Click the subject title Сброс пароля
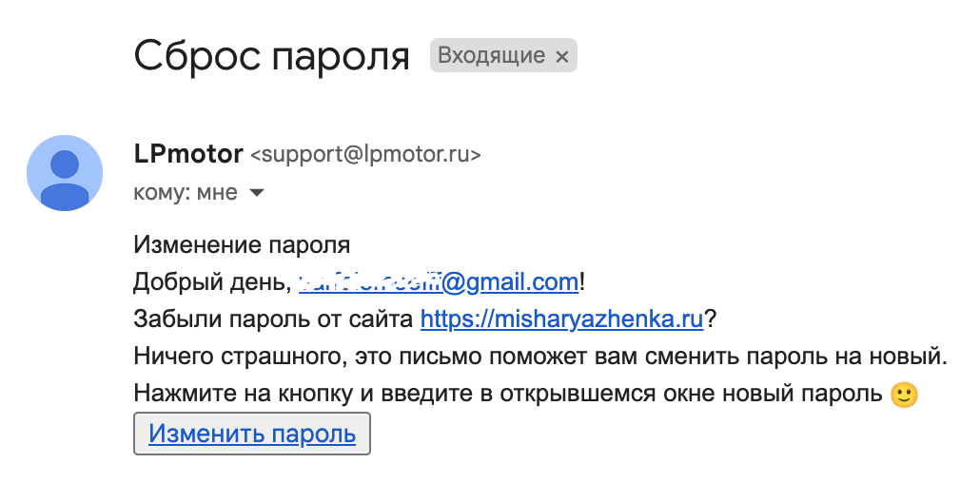Viewport: 980px width, 483px height. [x=272, y=55]
